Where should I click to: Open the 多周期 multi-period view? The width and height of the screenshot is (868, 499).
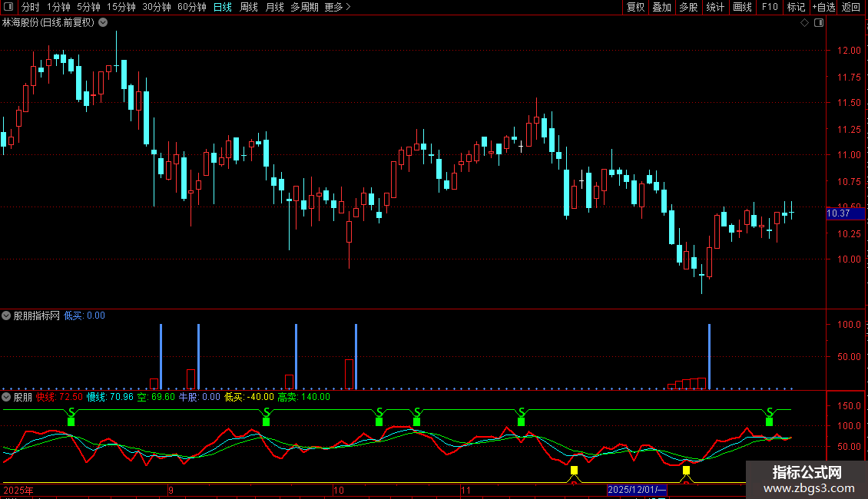pyautogui.click(x=304, y=7)
